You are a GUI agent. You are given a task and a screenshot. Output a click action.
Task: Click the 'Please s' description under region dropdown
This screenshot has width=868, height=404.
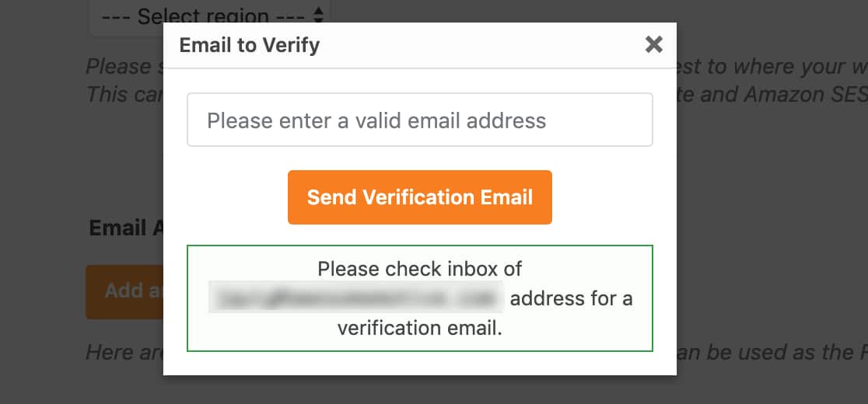[124, 67]
